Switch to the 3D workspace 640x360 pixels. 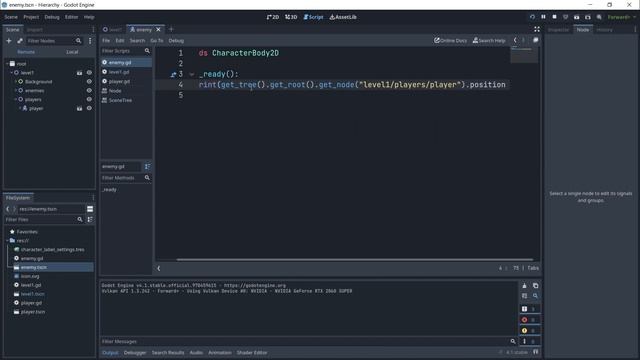click(x=291, y=17)
